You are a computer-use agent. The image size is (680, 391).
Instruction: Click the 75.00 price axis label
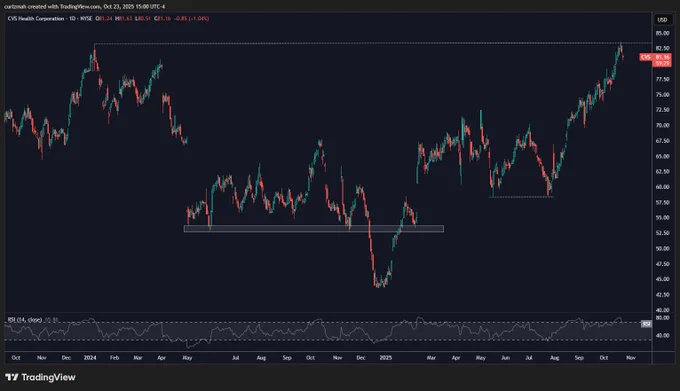pyautogui.click(x=662, y=94)
